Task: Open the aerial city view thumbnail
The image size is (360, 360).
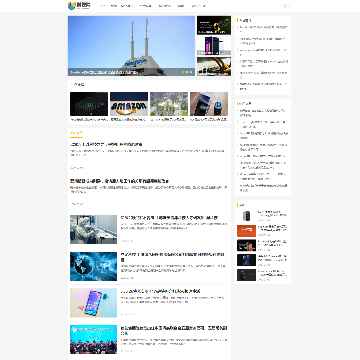Action: [x=169, y=104]
